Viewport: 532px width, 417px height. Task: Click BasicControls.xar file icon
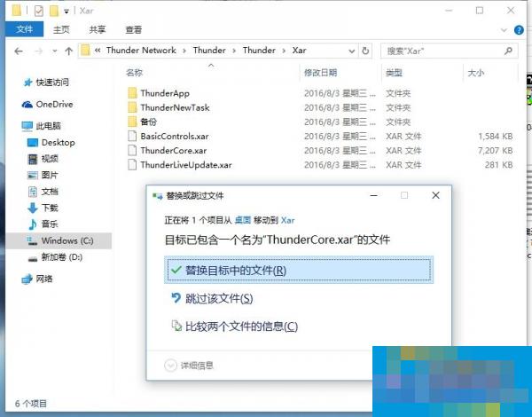pyautogui.click(x=132, y=136)
